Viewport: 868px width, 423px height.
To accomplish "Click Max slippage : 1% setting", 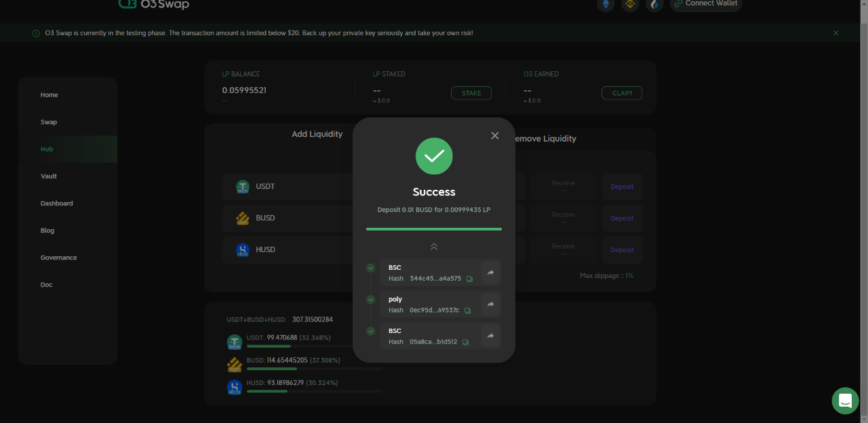I will point(607,276).
